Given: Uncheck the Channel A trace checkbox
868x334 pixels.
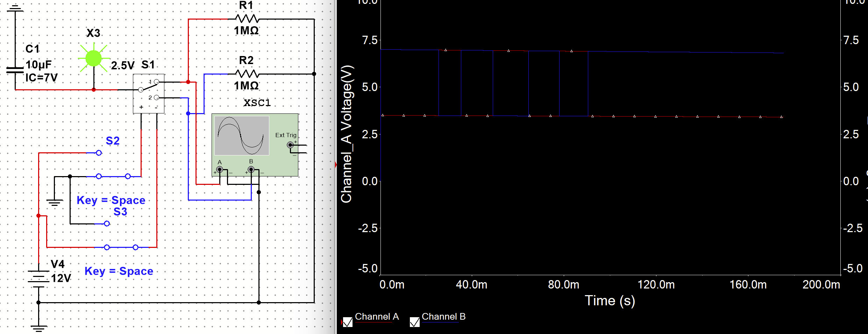Looking at the screenshot, I should 348,322.
